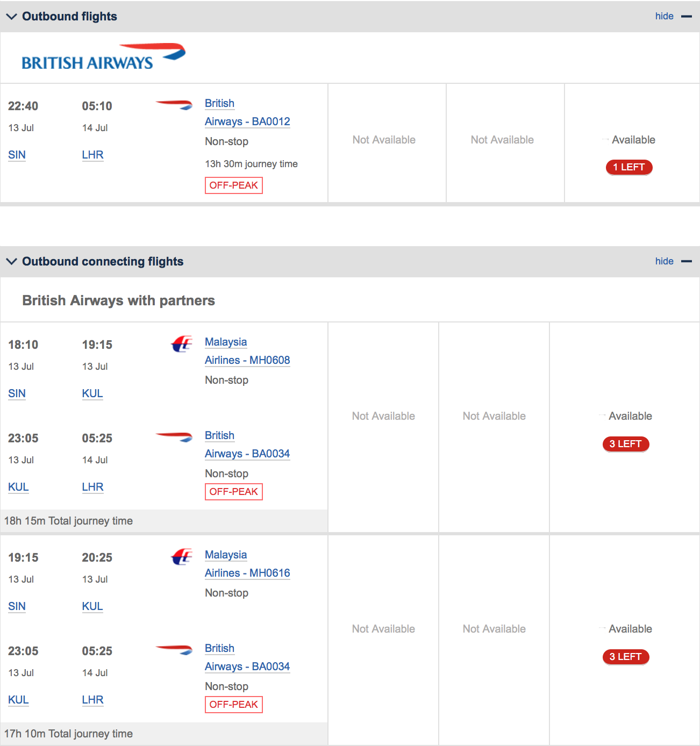Screen dimensions: 700x746
Task: Open Malaysia Airlines - MH0608 flight details
Action: [247, 351]
